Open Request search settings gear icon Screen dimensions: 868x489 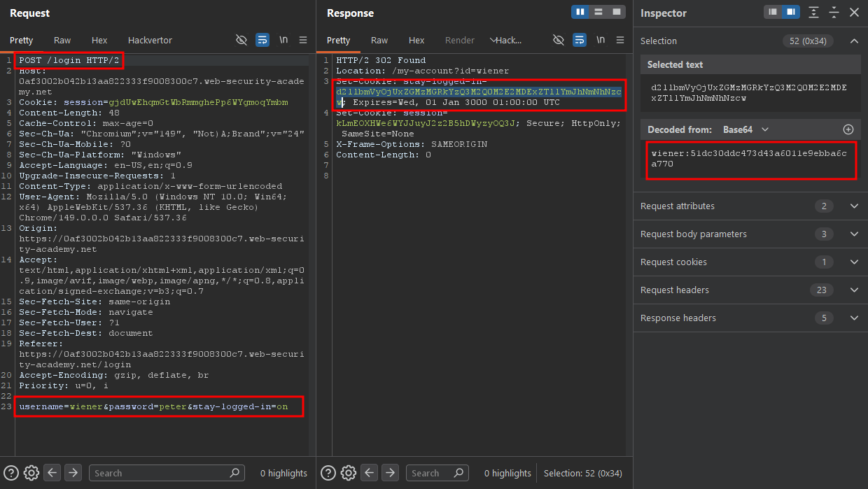(x=31, y=473)
